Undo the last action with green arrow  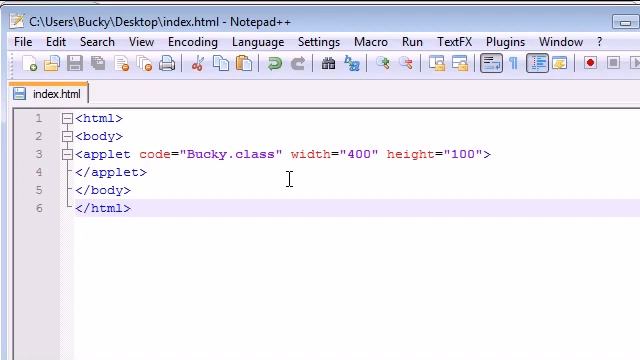coord(275,64)
